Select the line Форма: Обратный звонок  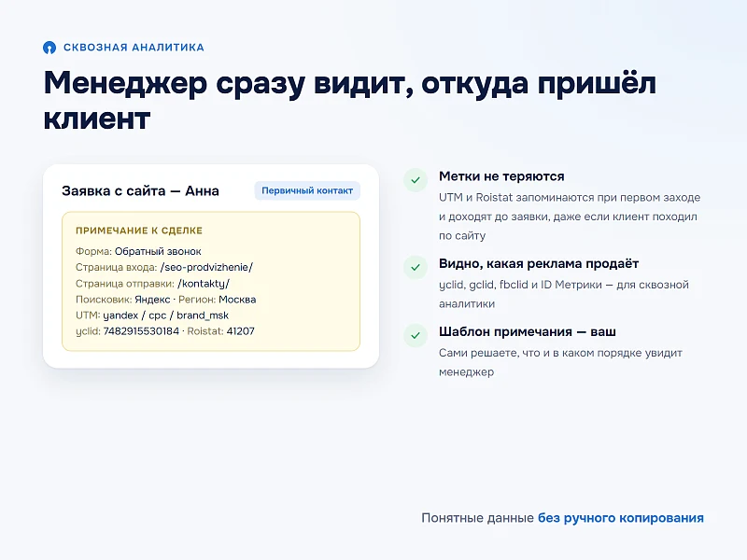[138, 251]
